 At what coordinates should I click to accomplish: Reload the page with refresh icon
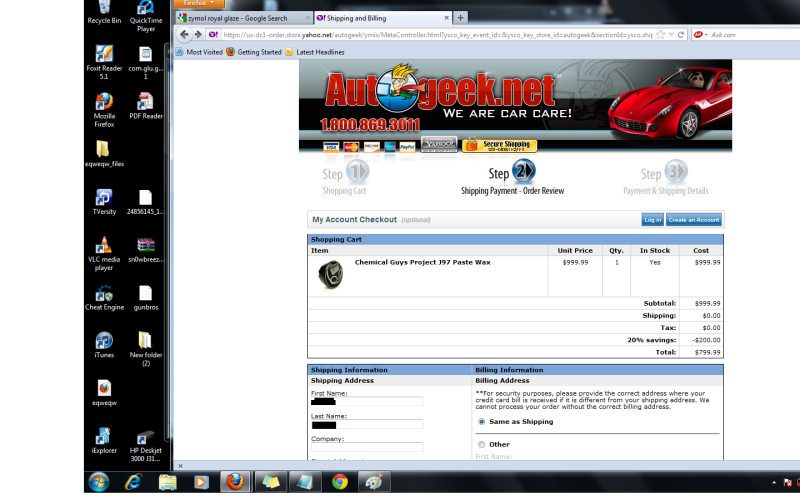(681, 35)
